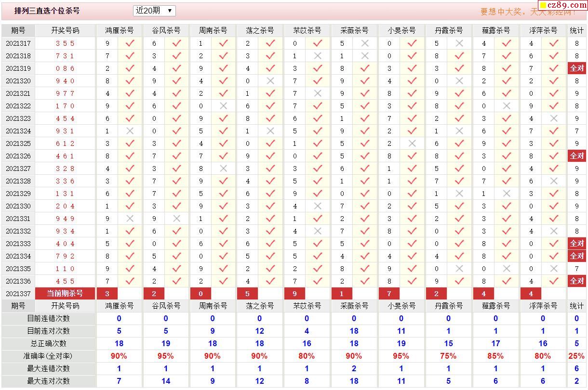588x390 pixels.
Task: Click the X mark for 周南杀号 in row 2021327
Action: (223, 169)
